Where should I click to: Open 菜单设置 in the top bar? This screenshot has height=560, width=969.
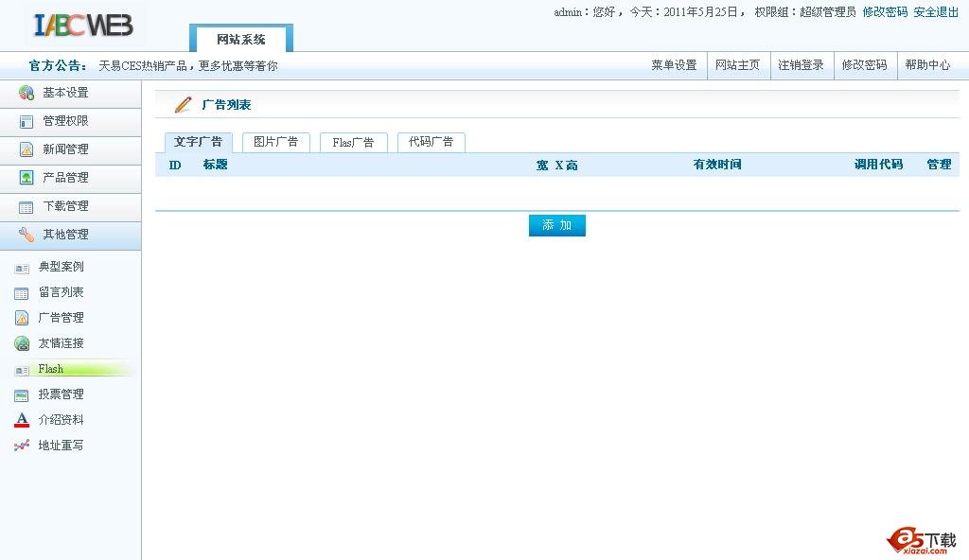(x=674, y=65)
